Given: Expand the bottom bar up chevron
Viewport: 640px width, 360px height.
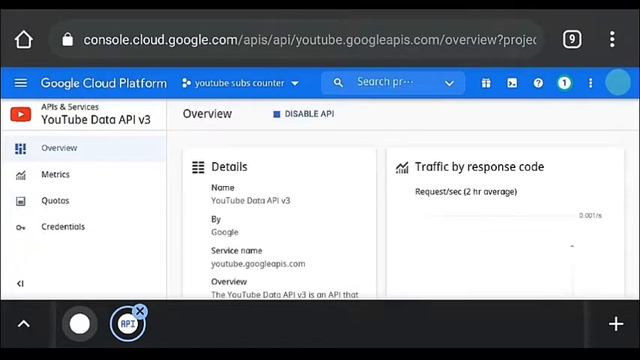Looking at the screenshot, I should click(x=24, y=324).
